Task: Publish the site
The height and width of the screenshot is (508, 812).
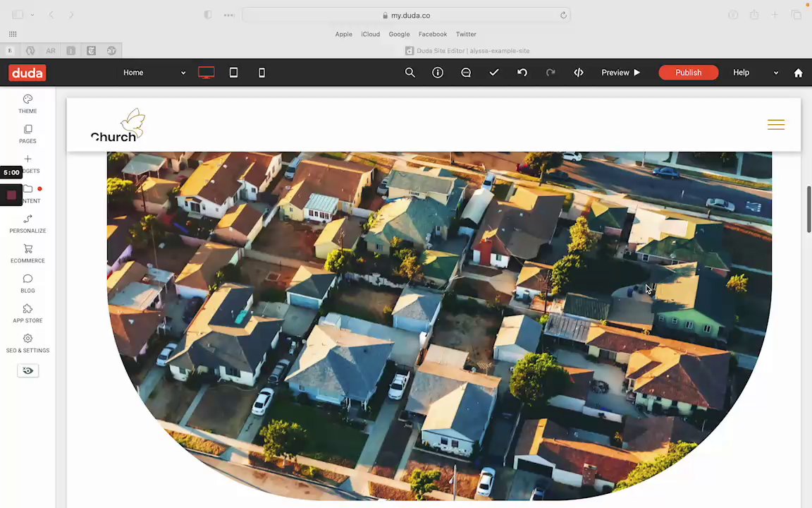Action: coord(688,73)
